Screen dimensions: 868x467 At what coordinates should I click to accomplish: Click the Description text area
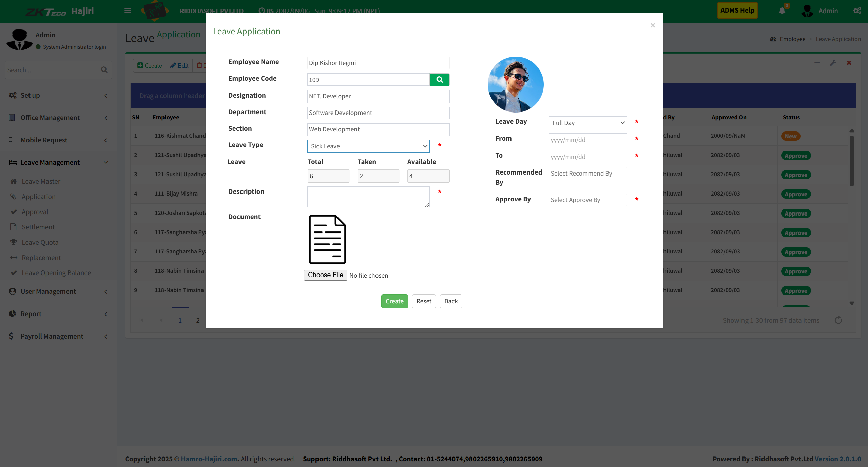click(368, 197)
